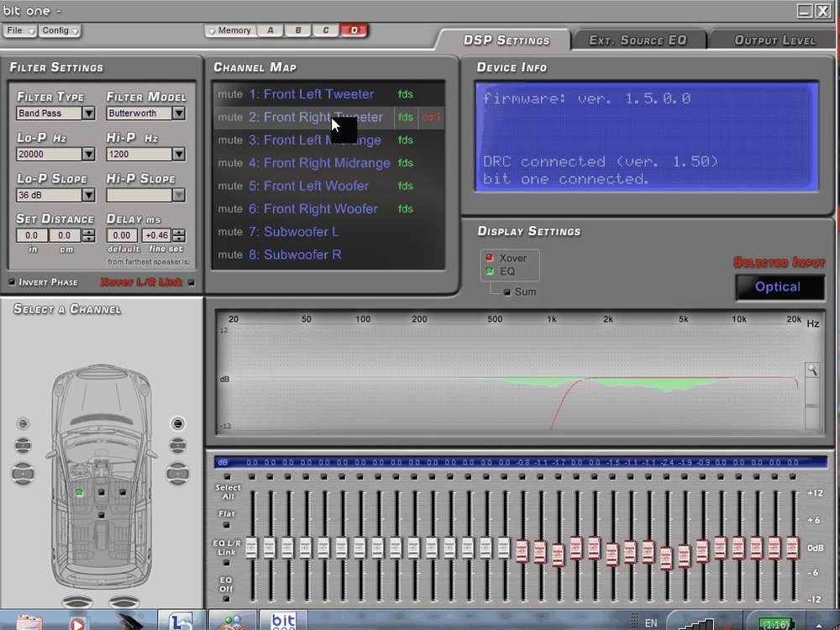The image size is (840, 630).
Task: Open the File menu
Action: 20,30
